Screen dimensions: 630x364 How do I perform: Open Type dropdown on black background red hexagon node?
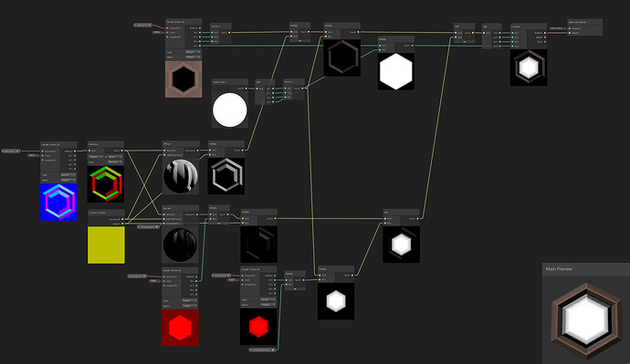click(x=268, y=299)
